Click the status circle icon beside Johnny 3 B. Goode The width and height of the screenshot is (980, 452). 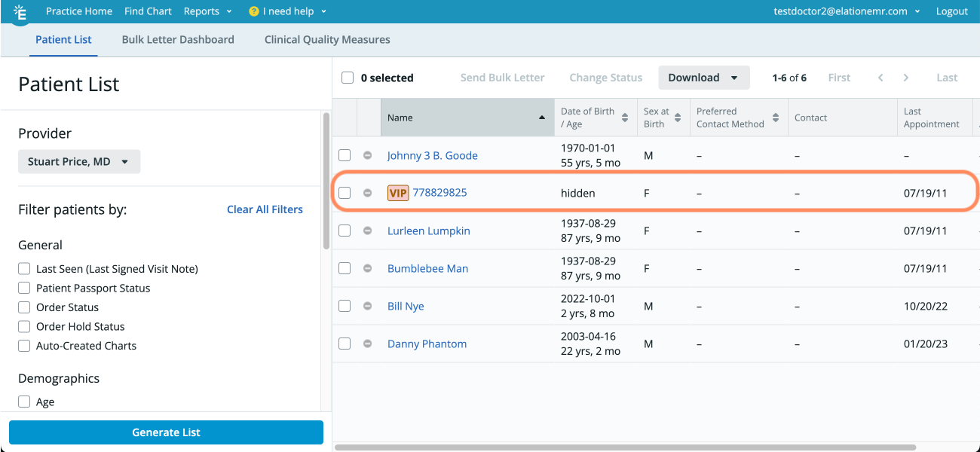click(368, 155)
